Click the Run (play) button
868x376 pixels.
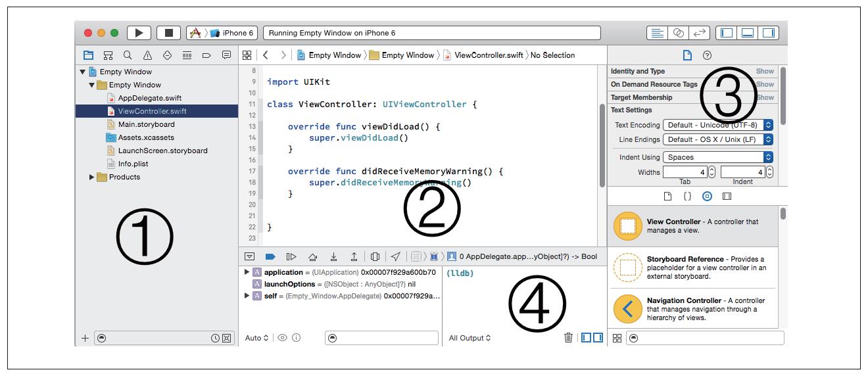139,32
